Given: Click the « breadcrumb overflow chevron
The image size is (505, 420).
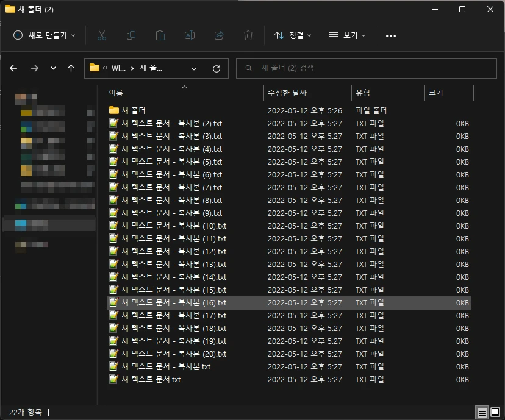Looking at the screenshot, I should pos(105,68).
